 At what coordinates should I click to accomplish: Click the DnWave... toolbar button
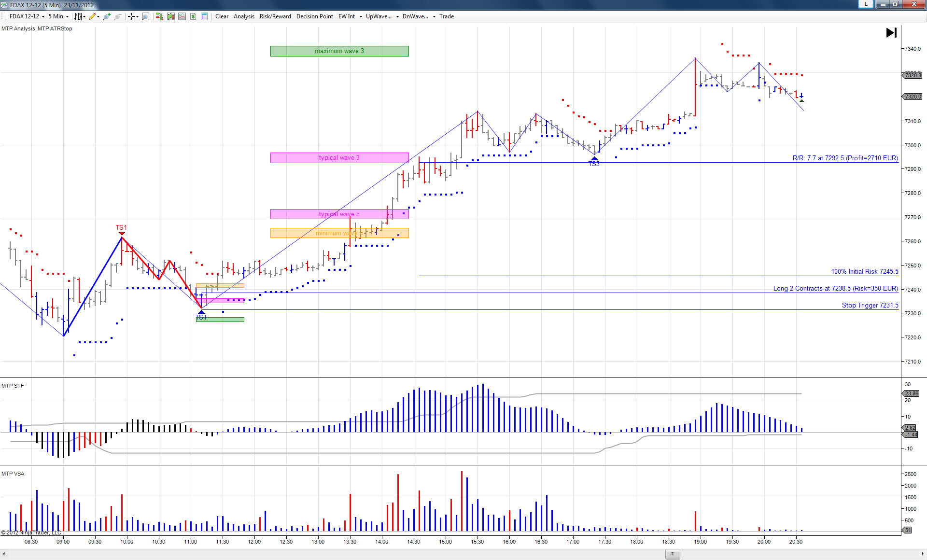(415, 16)
